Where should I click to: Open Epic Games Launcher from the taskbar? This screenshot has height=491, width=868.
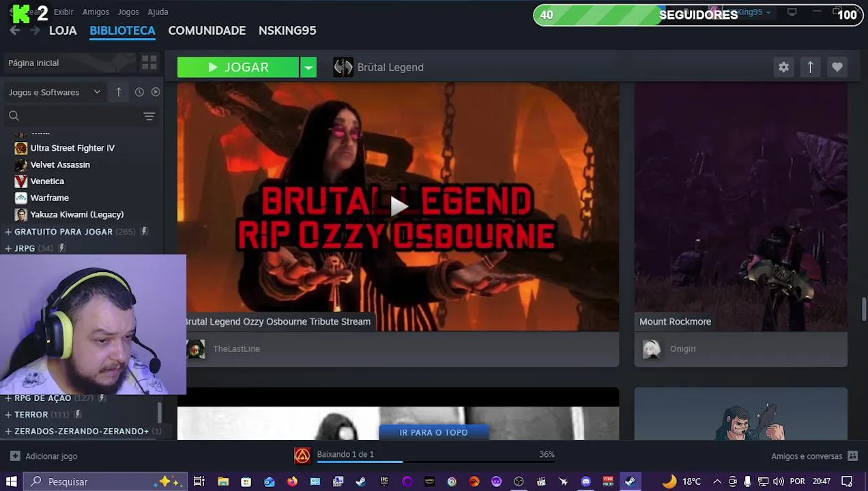point(384,481)
